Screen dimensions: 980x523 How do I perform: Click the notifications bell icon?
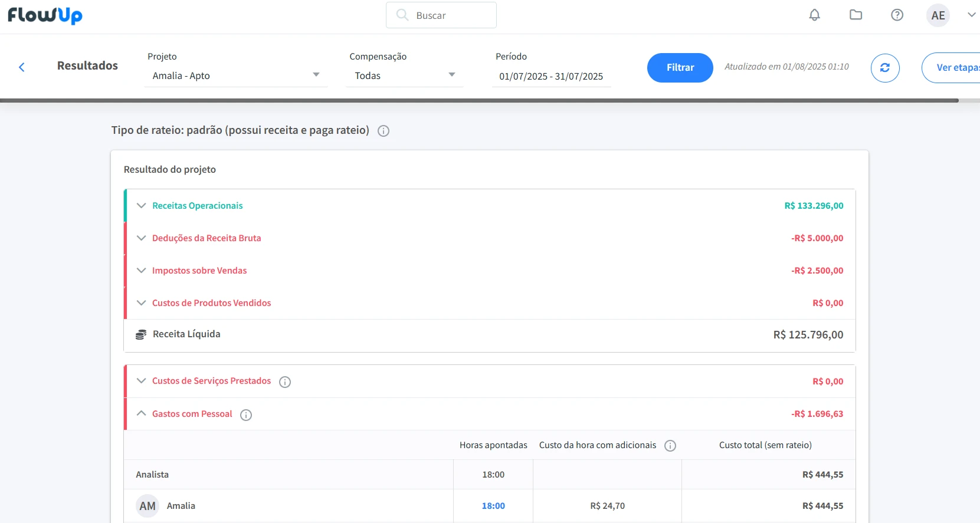point(814,15)
